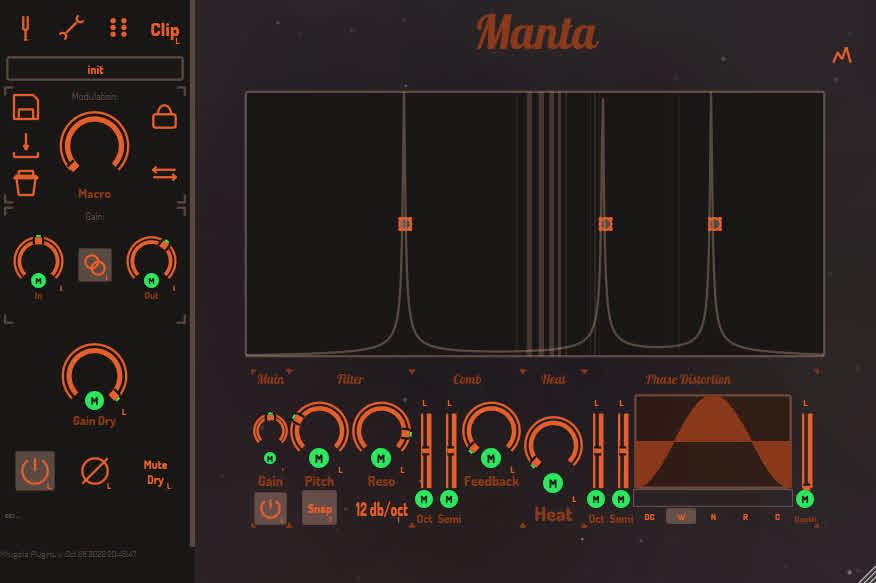Viewport: 876px width, 583px height.
Task: Select the R waveform mode
Action: [x=745, y=517]
